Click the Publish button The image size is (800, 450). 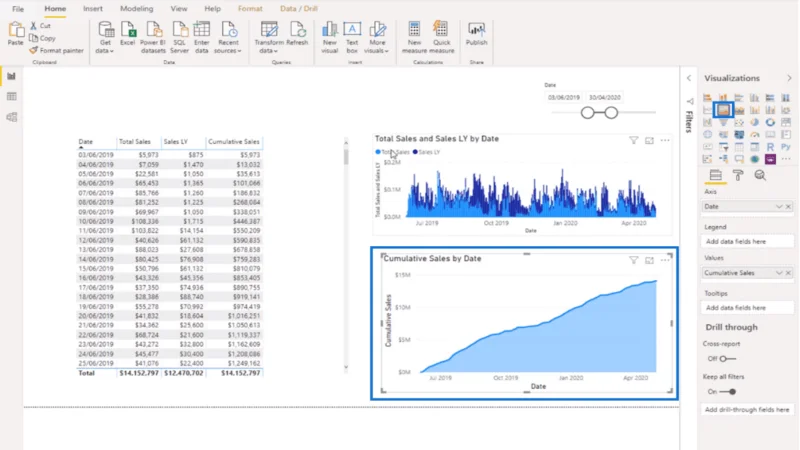click(x=477, y=34)
